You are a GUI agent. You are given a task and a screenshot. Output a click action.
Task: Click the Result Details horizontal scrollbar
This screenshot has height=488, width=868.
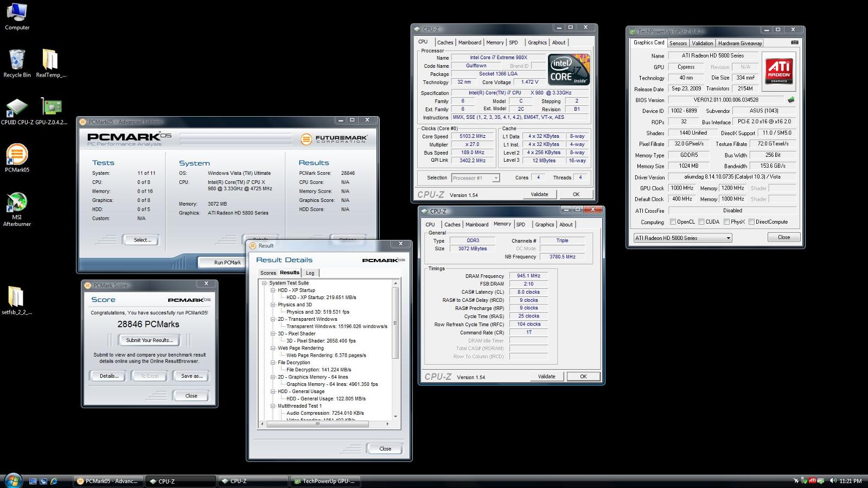(317, 424)
